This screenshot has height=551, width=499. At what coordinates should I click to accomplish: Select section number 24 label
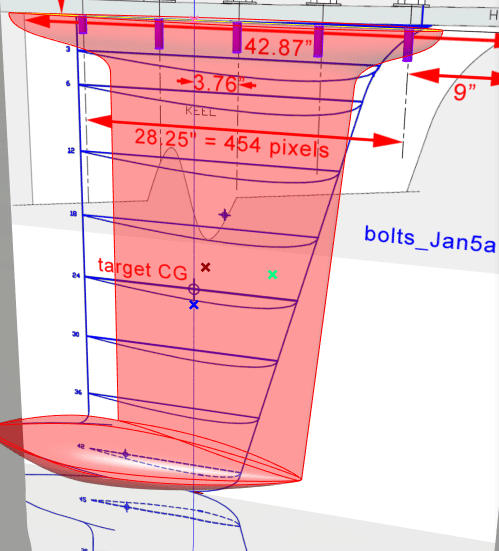76,276
